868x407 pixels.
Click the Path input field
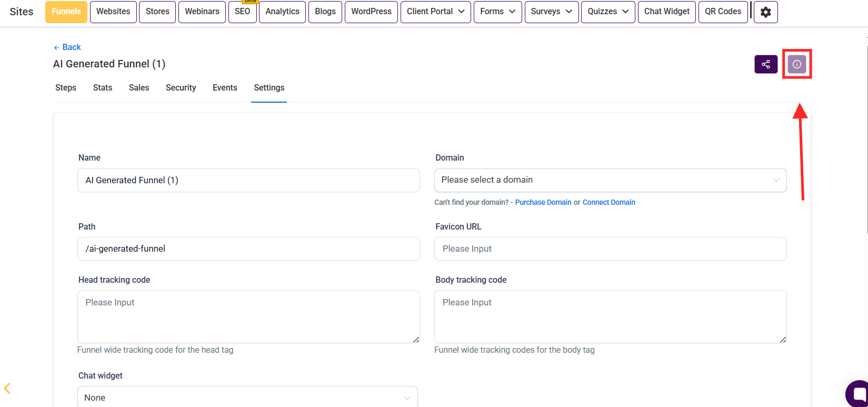tap(248, 249)
